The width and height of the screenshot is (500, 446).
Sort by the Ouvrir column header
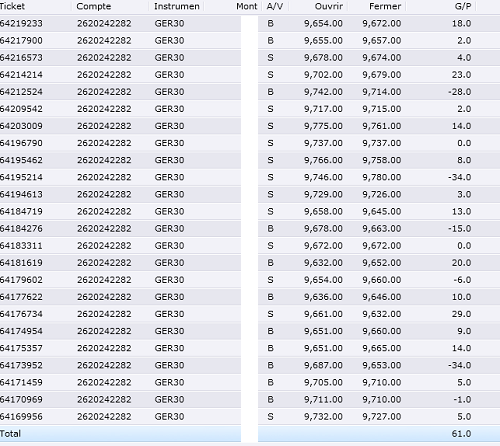click(x=329, y=6)
